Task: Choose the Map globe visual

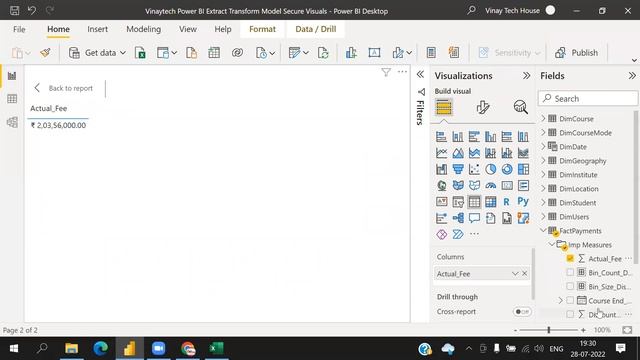Action: pyautogui.click(x=442, y=185)
